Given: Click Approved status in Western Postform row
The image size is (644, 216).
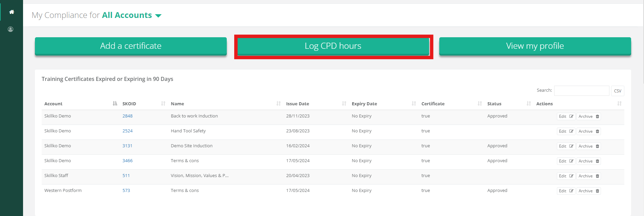Looking at the screenshot, I should [x=497, y=191].
